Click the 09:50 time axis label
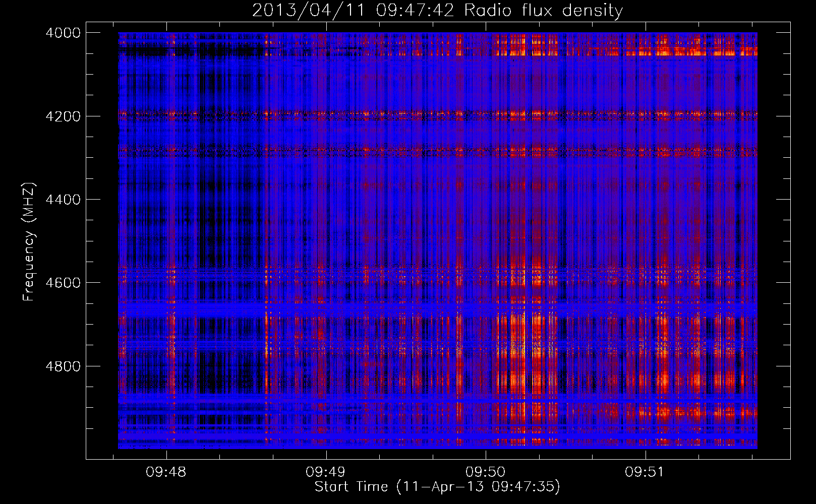Screen dimensions: 816x504 (x=485, y=472)
